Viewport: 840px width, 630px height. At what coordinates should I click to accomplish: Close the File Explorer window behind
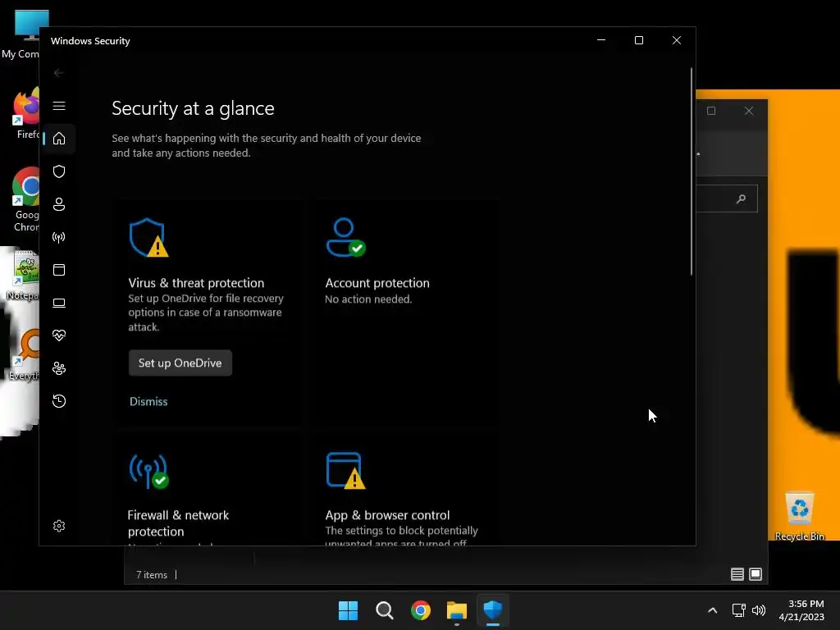(x=749, y=111)
